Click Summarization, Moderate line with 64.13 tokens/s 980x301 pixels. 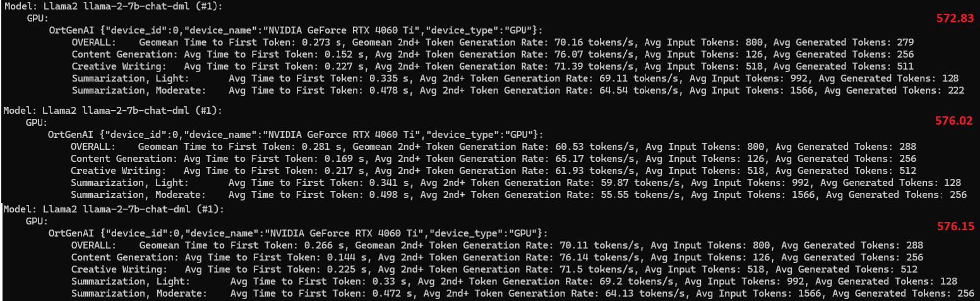[x=518, y=293]
